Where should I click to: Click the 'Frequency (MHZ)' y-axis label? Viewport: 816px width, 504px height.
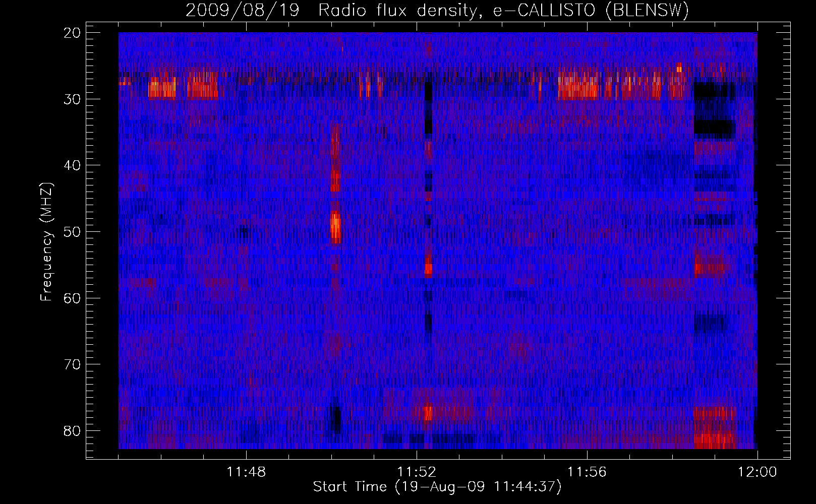pyautogui.click(x=46, y=242)
